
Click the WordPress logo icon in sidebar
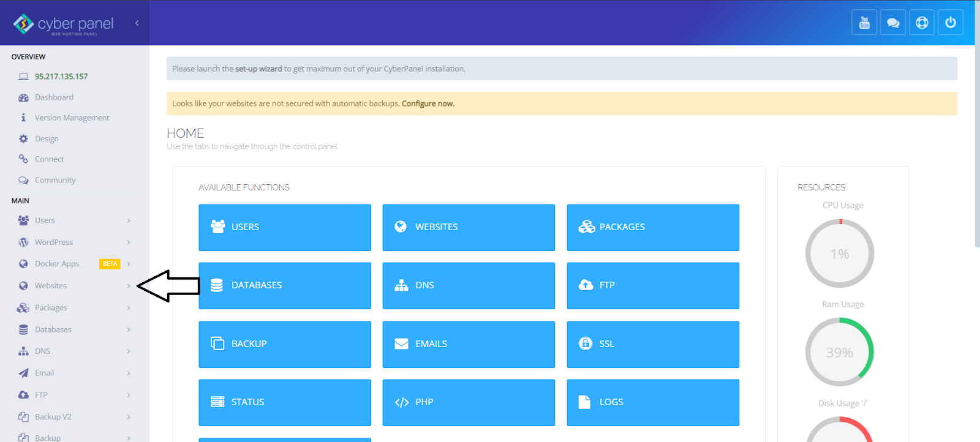tap(23, 242)
